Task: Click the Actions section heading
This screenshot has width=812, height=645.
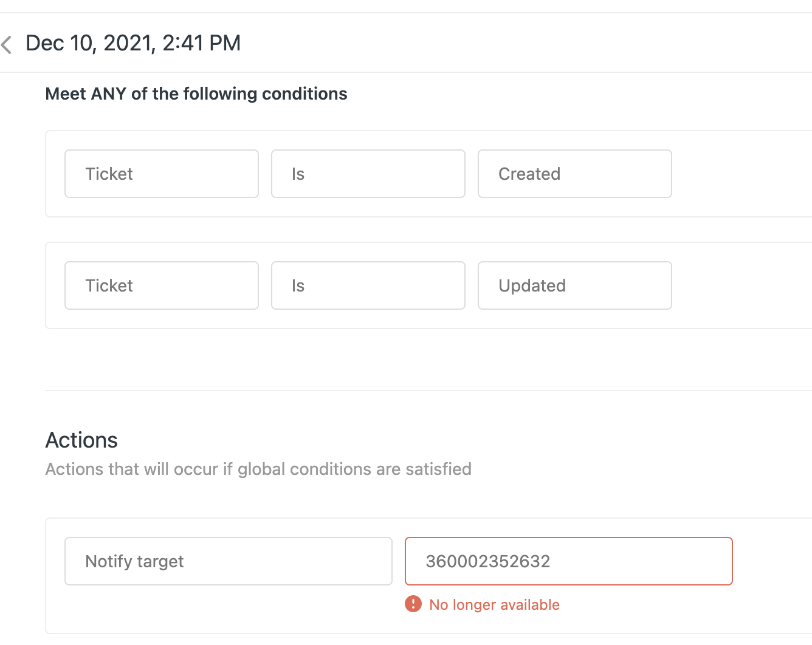Action: pos(81,440)
